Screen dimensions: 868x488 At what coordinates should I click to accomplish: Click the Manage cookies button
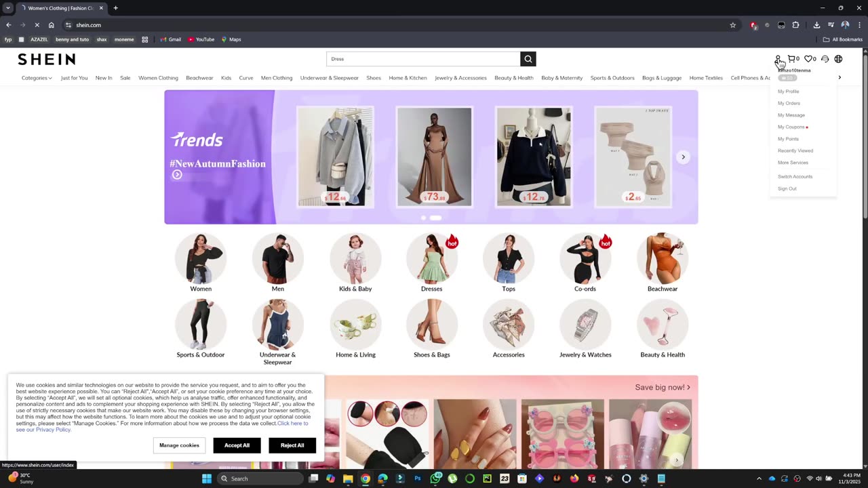[x=179, y=445]
